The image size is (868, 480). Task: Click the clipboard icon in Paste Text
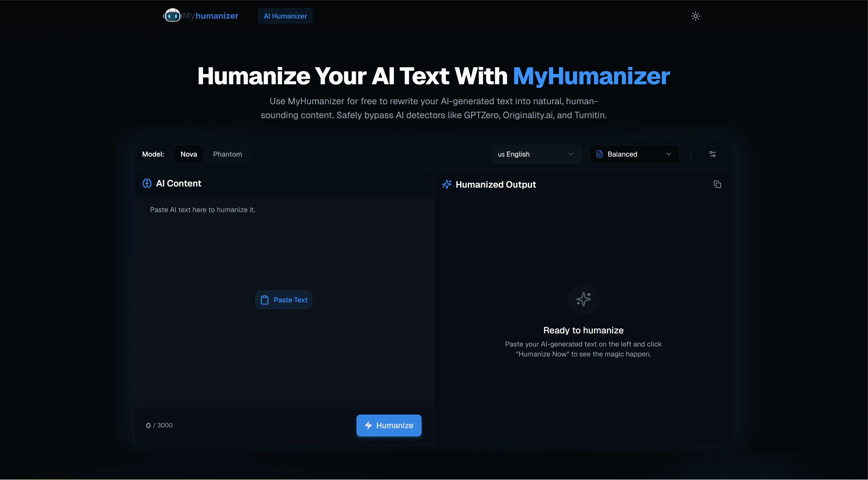pos(265,300)
